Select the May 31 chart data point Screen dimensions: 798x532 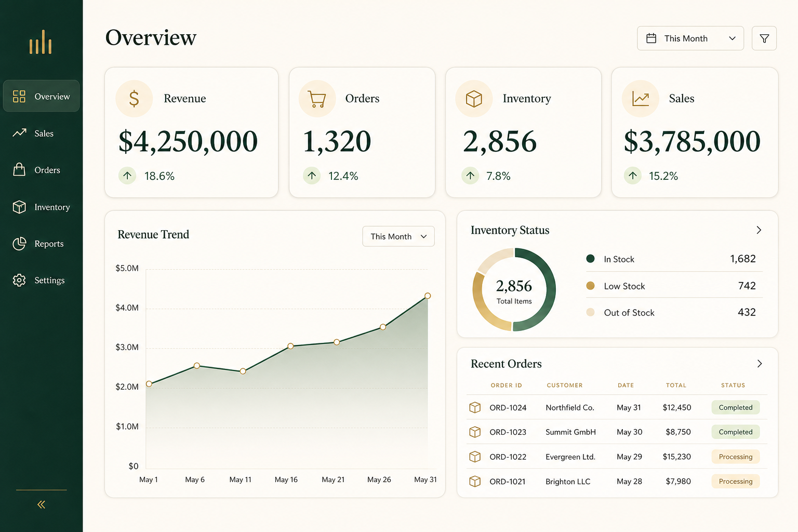(428, 296)
